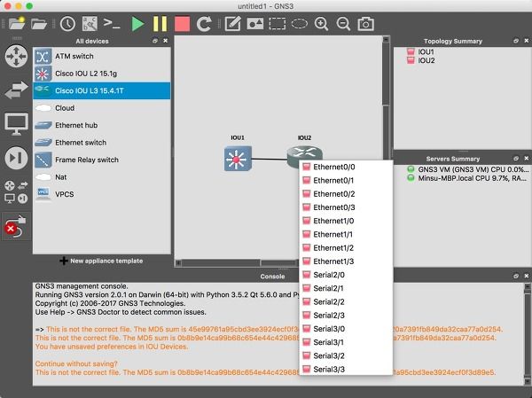532x398 pixels.
Task: Choose Ethernet1/1 from the interface menu
Action: pos(346,235)
